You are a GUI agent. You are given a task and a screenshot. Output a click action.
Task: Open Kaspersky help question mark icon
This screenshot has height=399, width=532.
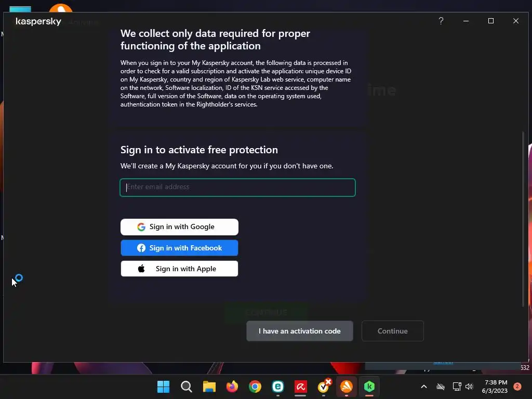(x=441, y=21)
